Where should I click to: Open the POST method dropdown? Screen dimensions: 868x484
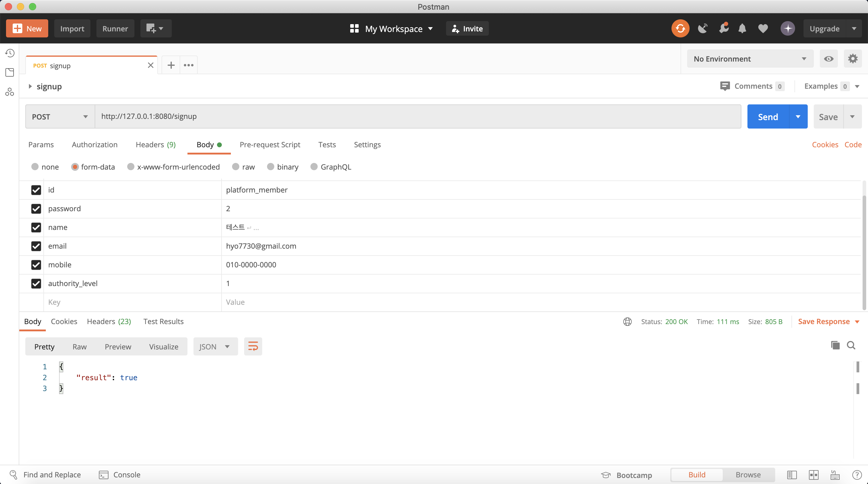pyautogui.click(x=60, y=117)
